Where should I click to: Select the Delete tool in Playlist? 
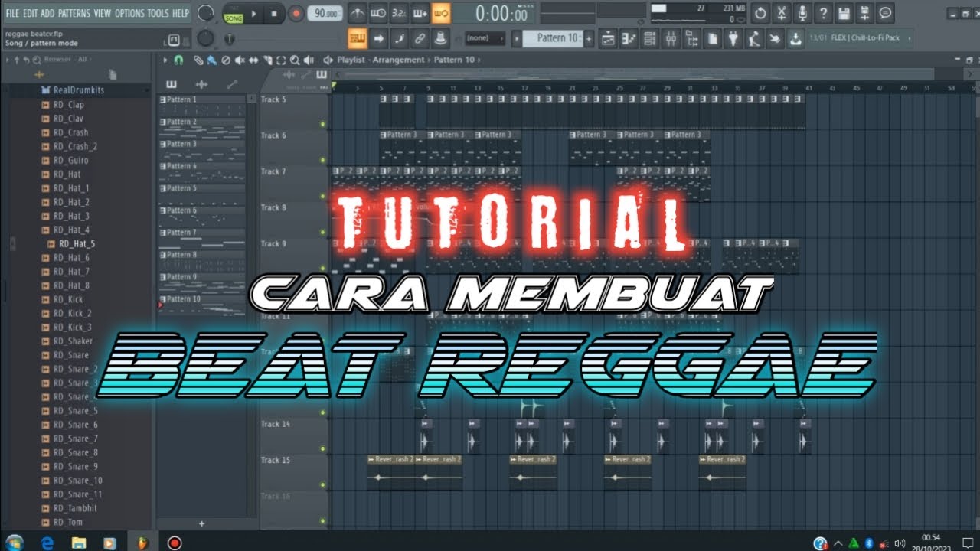[x=225, y=60]
